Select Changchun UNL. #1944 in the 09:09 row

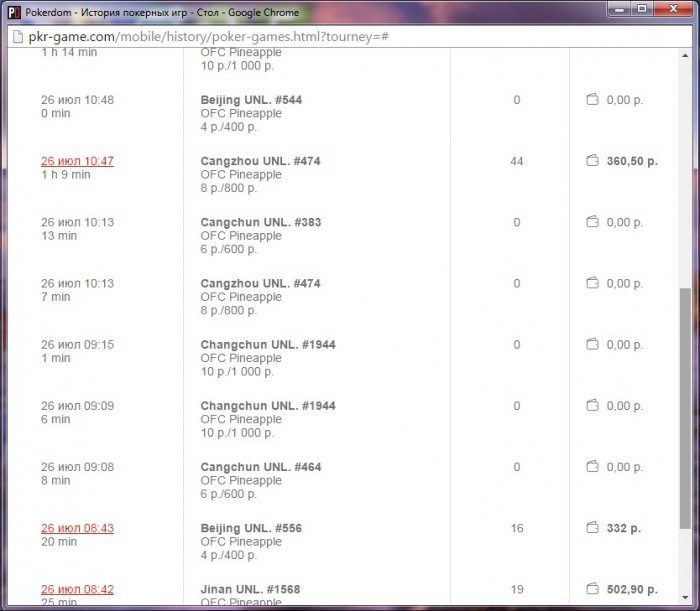click(x=268, y=406)
